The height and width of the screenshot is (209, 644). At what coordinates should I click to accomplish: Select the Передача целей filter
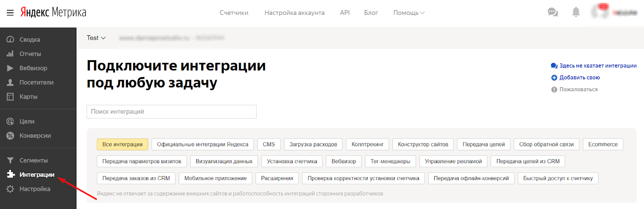[484, 144]
